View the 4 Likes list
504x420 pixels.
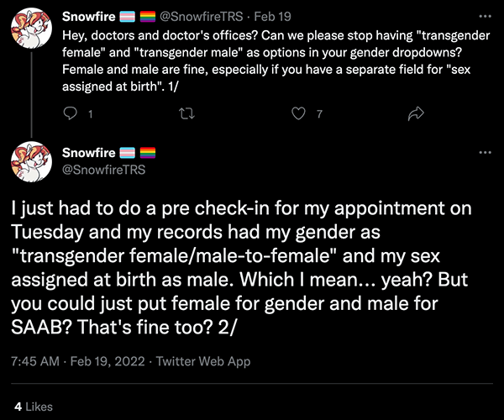coord(34,407)
